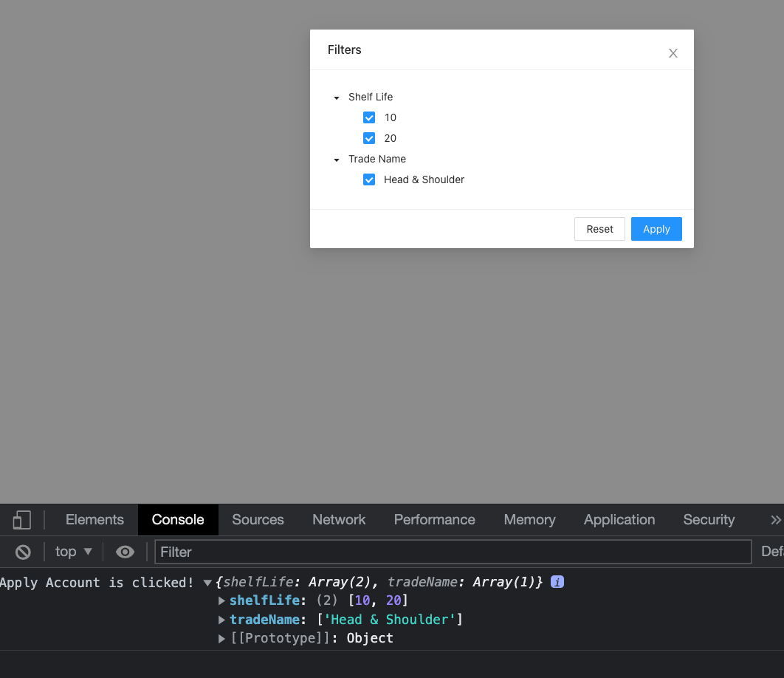The height and width of the screenshot is (678, 784).
Task: Click the Filters dialog title
Action: [345, 49]
